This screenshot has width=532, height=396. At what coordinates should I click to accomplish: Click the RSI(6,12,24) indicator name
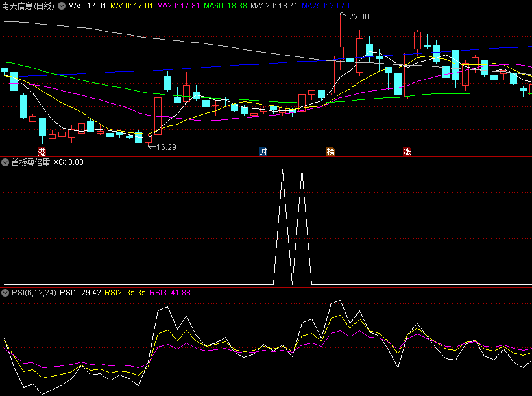(x=34, y=293)
